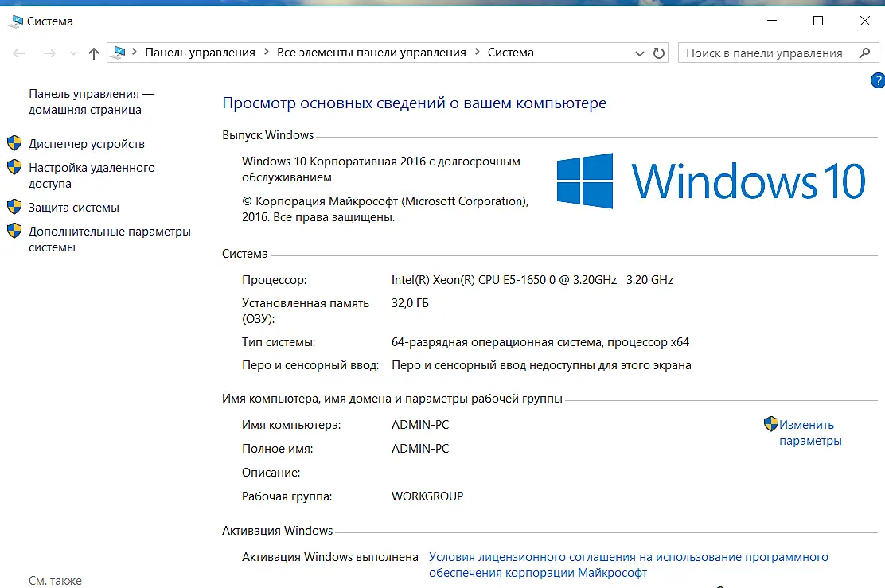The width and height of the screenshot is (885, 588).
Task: Open Настройка удаленного доступа link
Action: pyautogui.click(x=92, y=176)
